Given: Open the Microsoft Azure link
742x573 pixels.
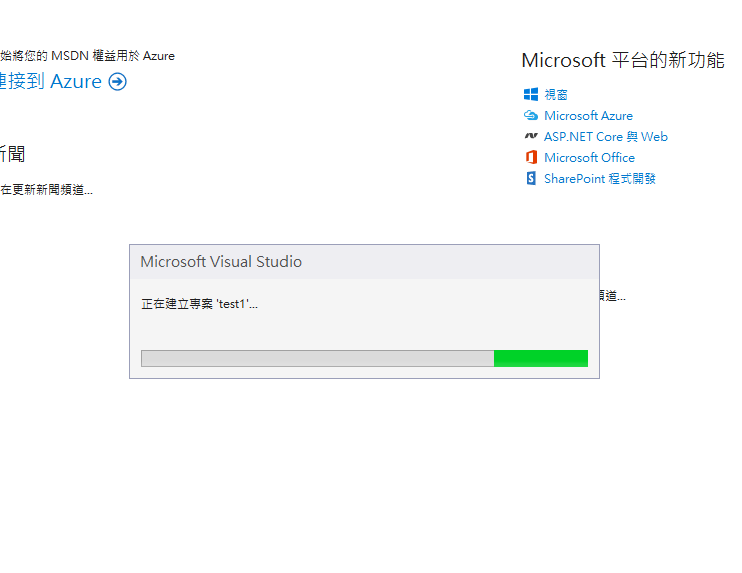Looking at the screenshot, I should click(588, 115).
